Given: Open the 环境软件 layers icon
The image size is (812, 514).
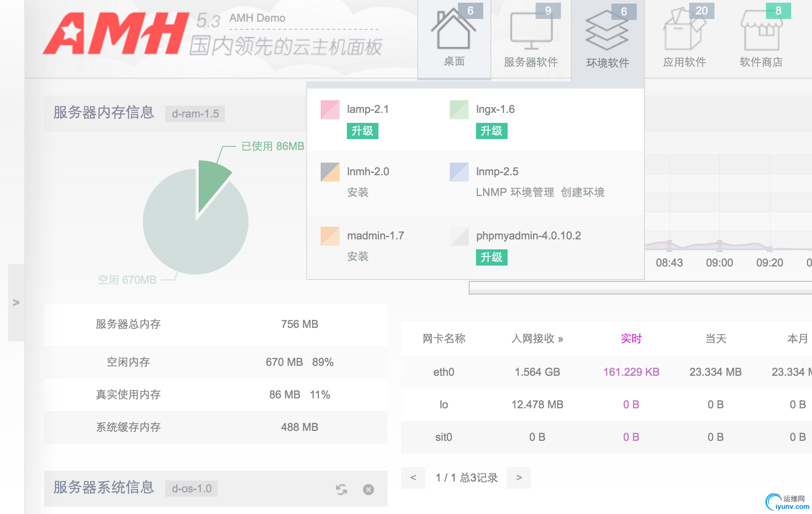Looking at the screenshot, I should coord(607,31).
